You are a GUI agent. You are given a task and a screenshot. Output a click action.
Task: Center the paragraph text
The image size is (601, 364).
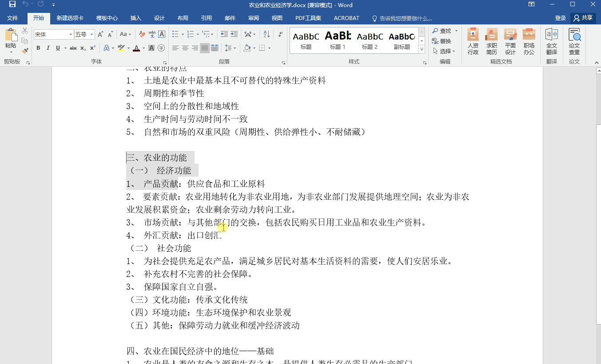[x=185, y=48]
